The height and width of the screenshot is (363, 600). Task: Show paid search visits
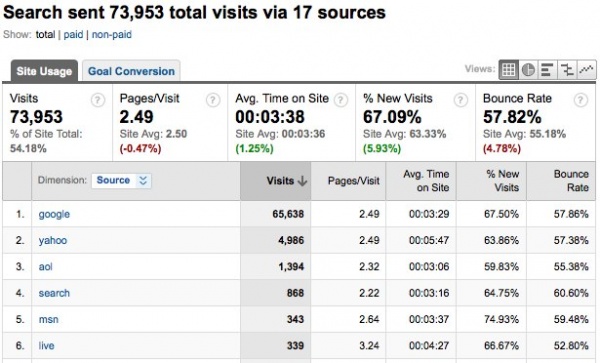73,35
